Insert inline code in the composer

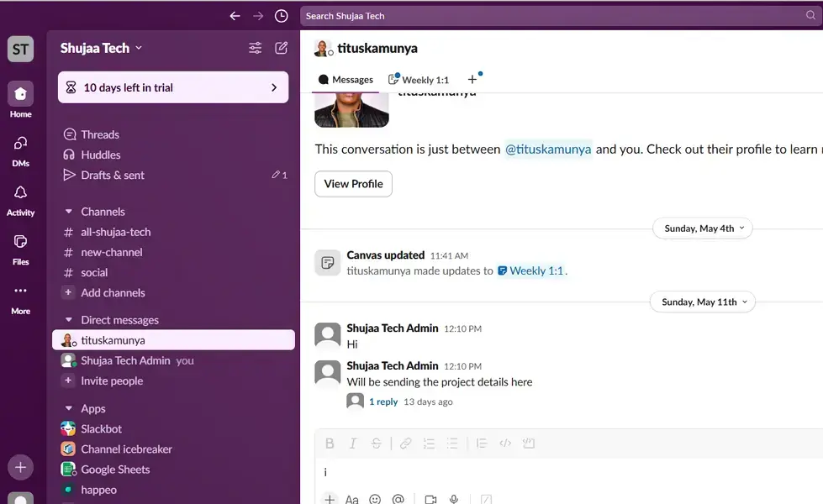click(505, 444)
